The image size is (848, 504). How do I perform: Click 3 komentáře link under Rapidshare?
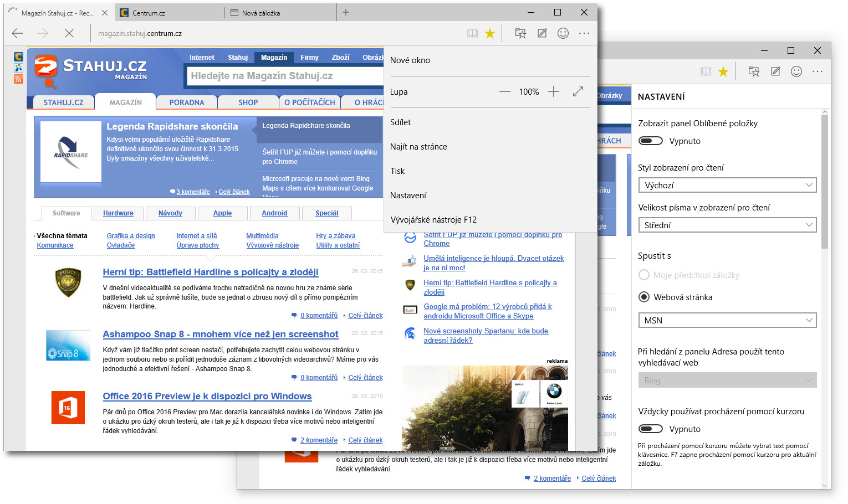pos(193,192)
